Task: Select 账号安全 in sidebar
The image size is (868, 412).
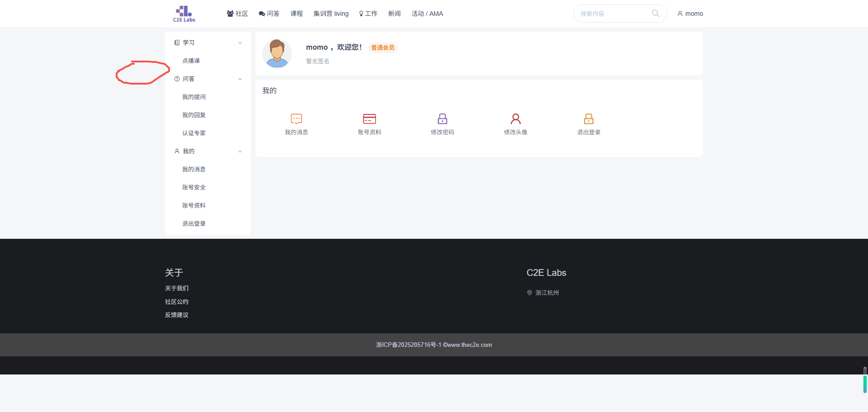Action: [193, 187]
